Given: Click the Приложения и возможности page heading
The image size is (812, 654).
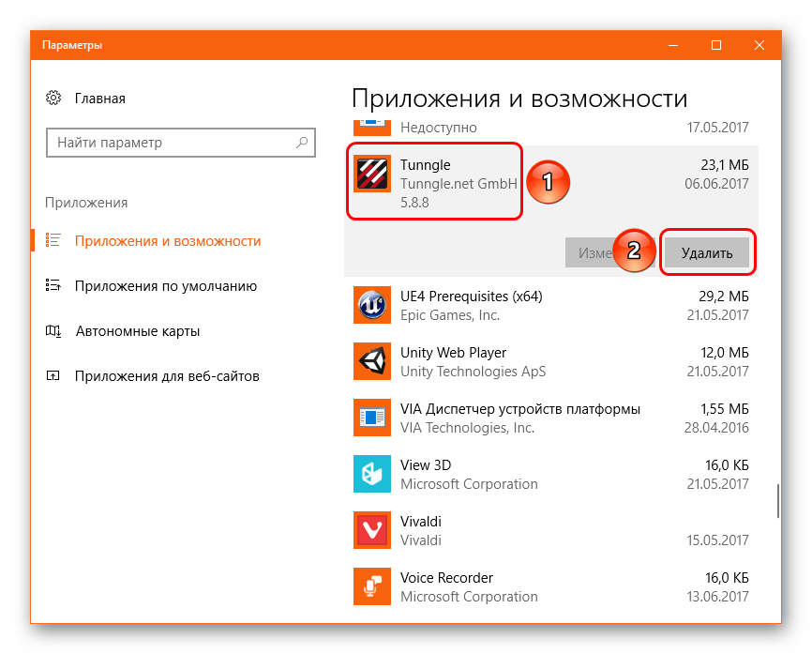Looking at the screenshot, I should coord(519,99).
